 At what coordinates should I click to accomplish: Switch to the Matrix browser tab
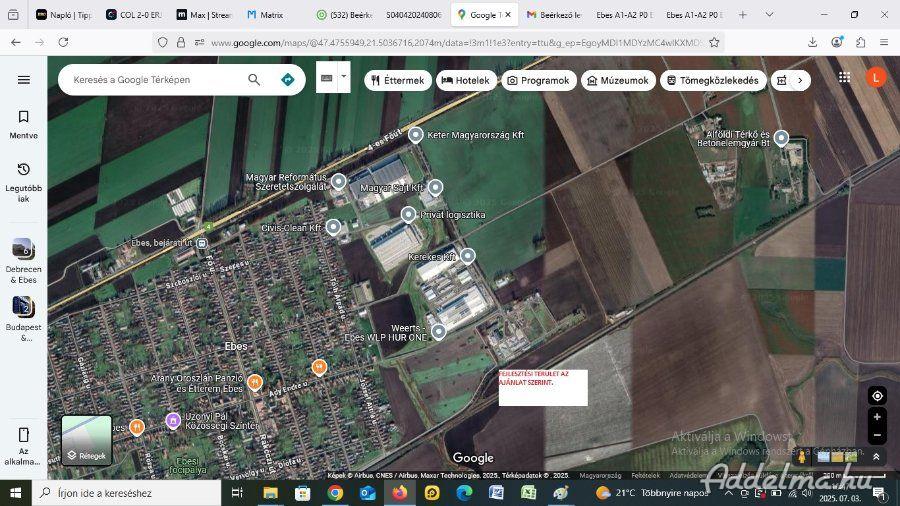pyautogui.click(x=266, y=15)
